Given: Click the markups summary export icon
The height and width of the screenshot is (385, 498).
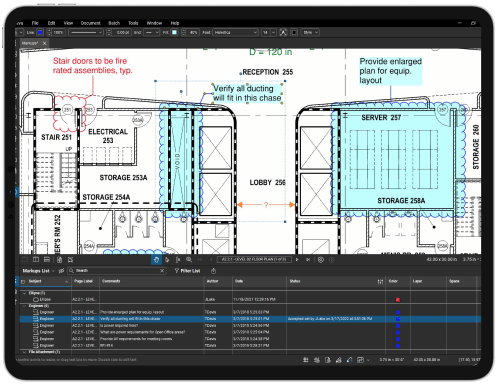Looking at the screenshot, I should tap(213, 271).
